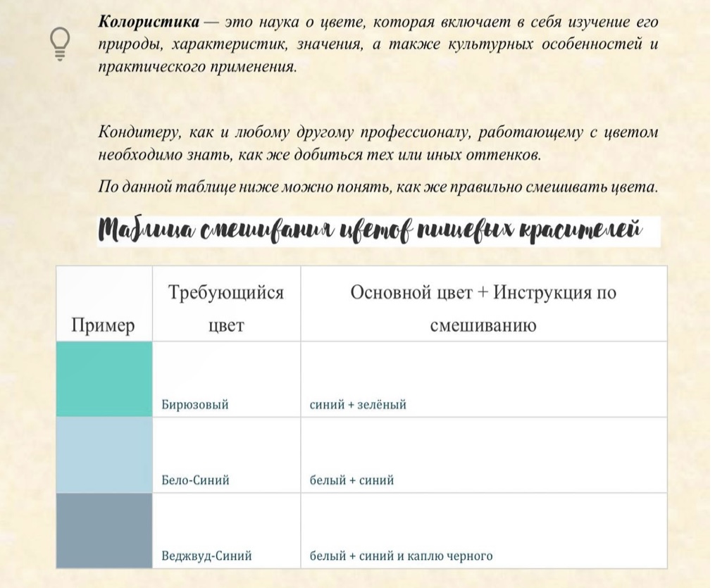Click the Пример column header
The height and width of the screenshot is (588, 715).
103,325
